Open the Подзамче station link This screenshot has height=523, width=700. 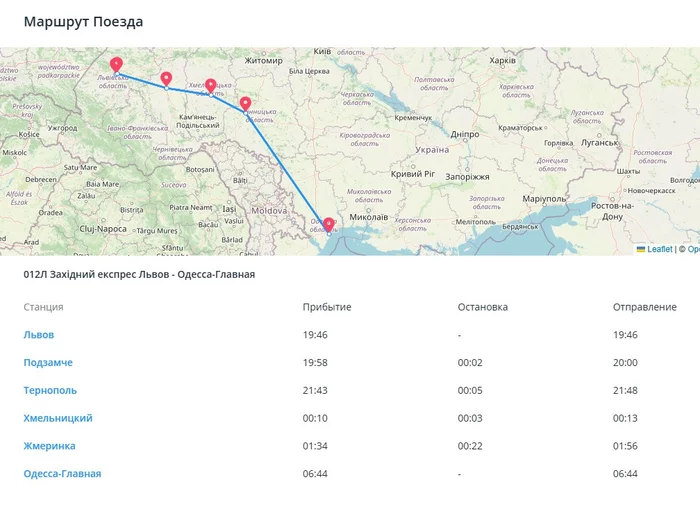(x=48, y=363)
